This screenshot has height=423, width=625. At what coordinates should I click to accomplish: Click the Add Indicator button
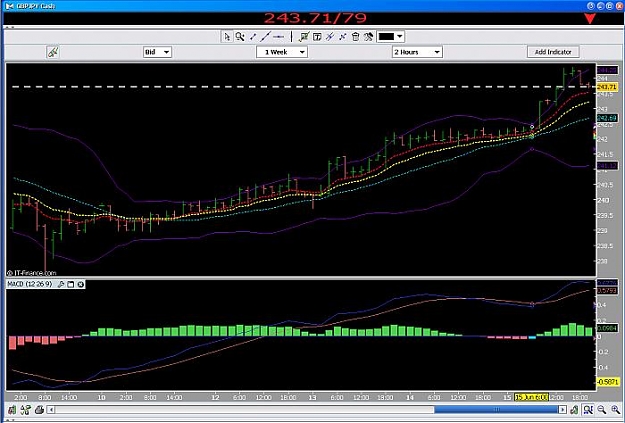[553, 52]
